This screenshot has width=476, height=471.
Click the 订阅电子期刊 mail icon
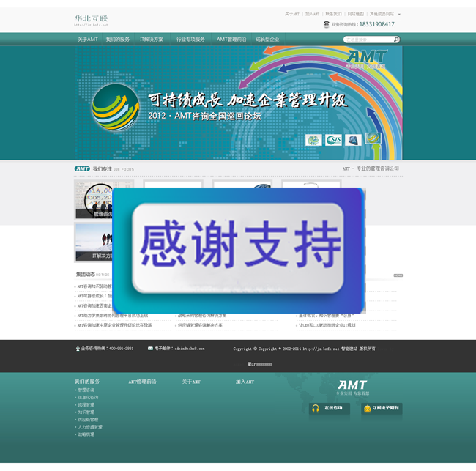368,408
